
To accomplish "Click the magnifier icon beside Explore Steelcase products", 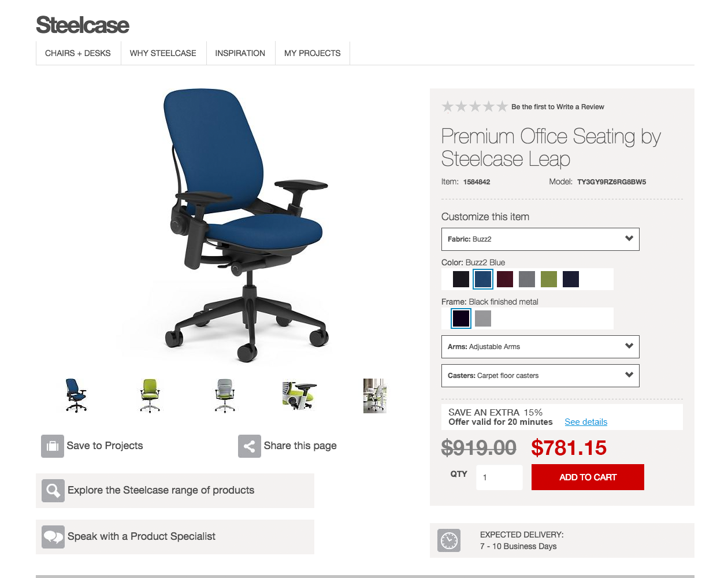I will 53,491.
